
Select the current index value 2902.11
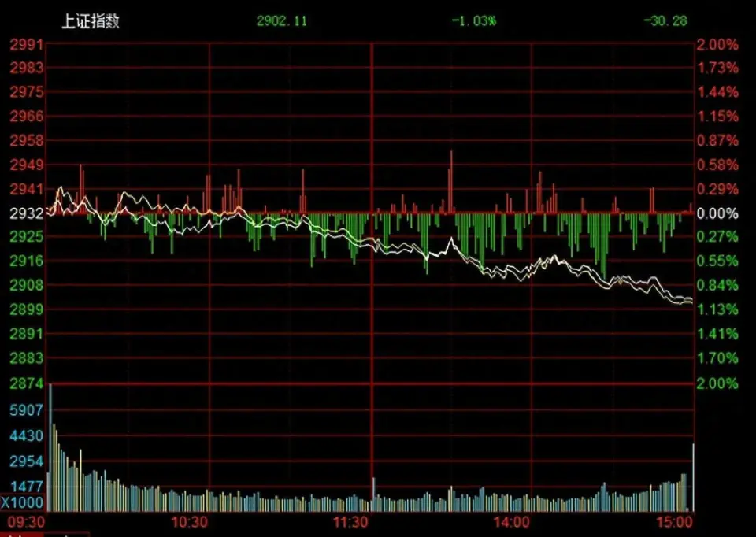click(x=281, y=21)
